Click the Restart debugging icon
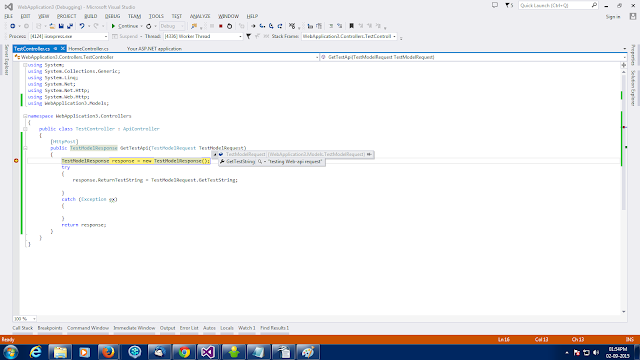The height and width of the screenshot is (360, 640). pos(229,26)
